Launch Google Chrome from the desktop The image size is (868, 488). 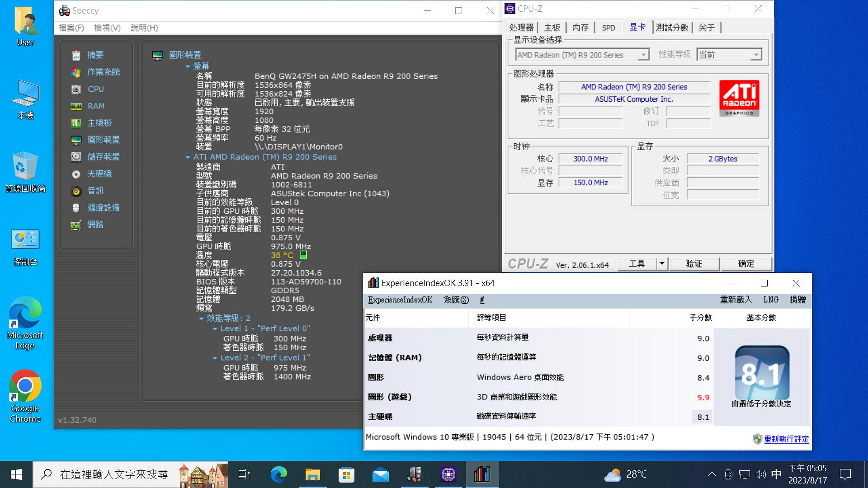click(x=25, y=396)
